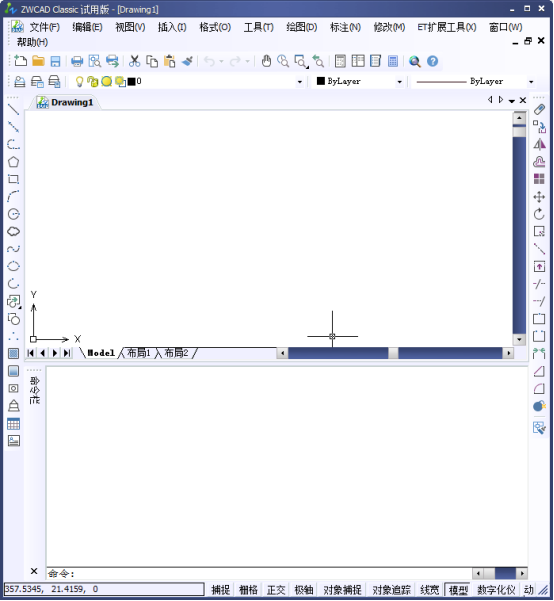Screen dimensions: 554x601
Task: Click the 线宽 lineweight status button
Action: click(429, 589)
